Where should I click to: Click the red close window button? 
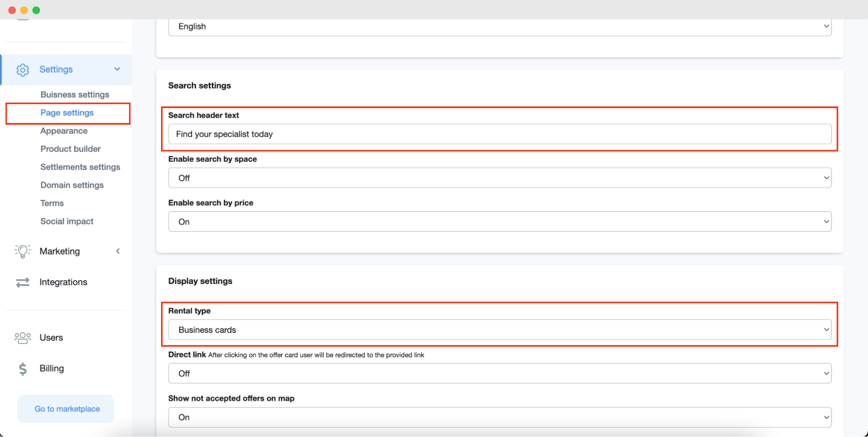click(x=12, y=10)
